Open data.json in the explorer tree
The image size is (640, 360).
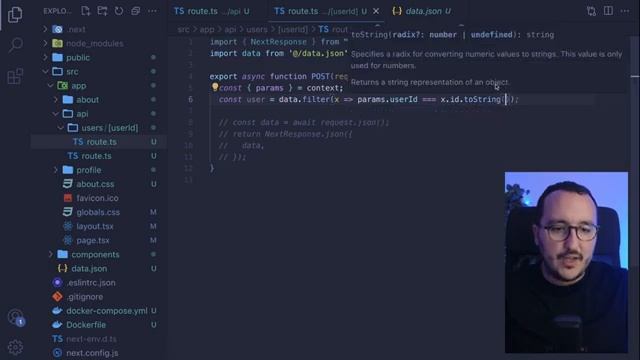[99, 269]
